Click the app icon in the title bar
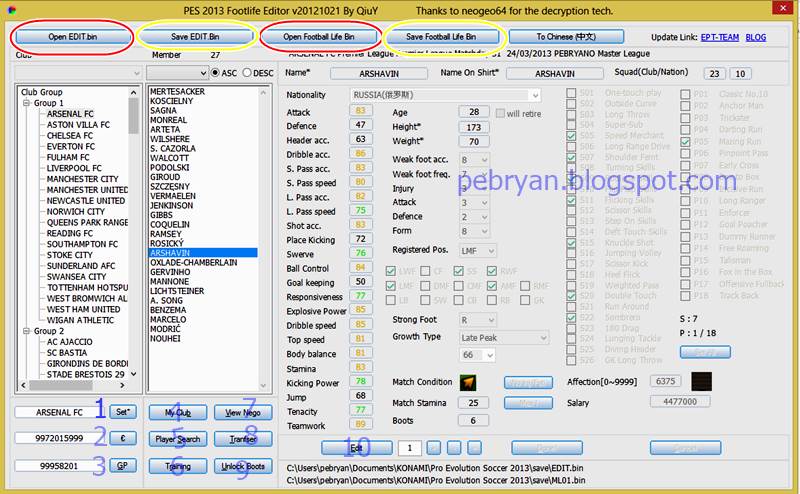The image size is (800, 494). [11, 10]
